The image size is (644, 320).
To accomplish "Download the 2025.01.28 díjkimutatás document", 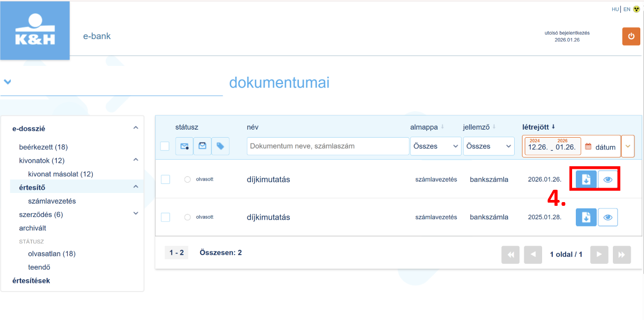I will click(586, 217).
